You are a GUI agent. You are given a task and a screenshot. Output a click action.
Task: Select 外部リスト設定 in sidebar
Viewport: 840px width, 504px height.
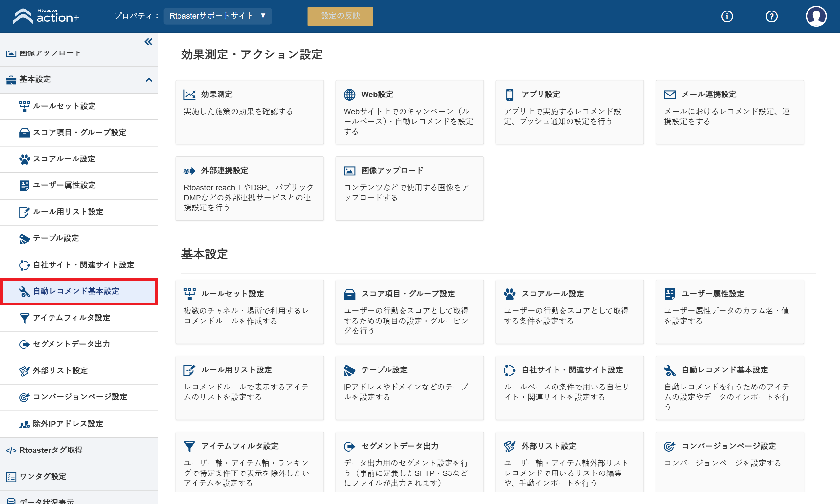pos(79,371)
